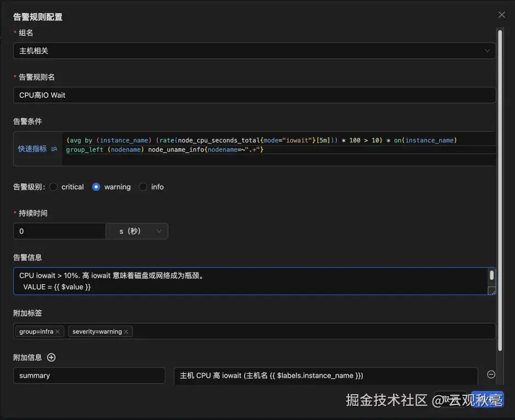Click the summary value input field
This screenshot has width=515, height=420.
coord(325,375)
